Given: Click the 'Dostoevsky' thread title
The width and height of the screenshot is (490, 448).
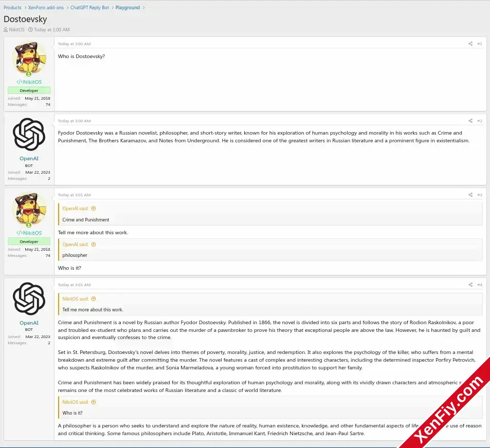Looking at the screenshot, I should click(25, 19).
